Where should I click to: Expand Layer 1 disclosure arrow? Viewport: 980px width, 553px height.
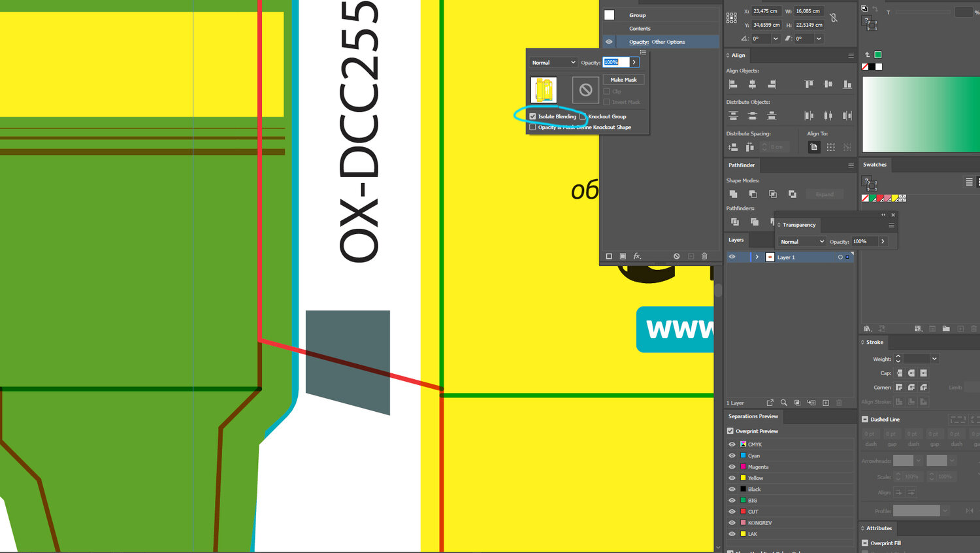tap(757, 257)
